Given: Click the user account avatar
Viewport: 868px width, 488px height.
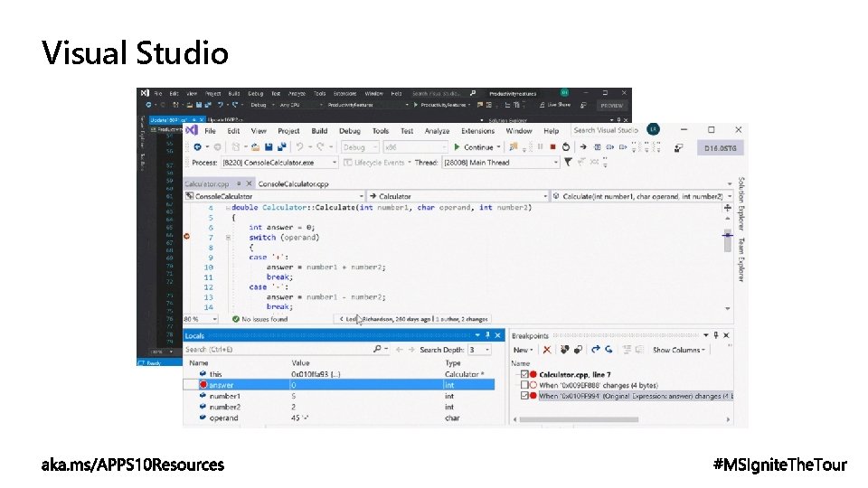Looking at the screenshot, I should [x=653, y=129].
